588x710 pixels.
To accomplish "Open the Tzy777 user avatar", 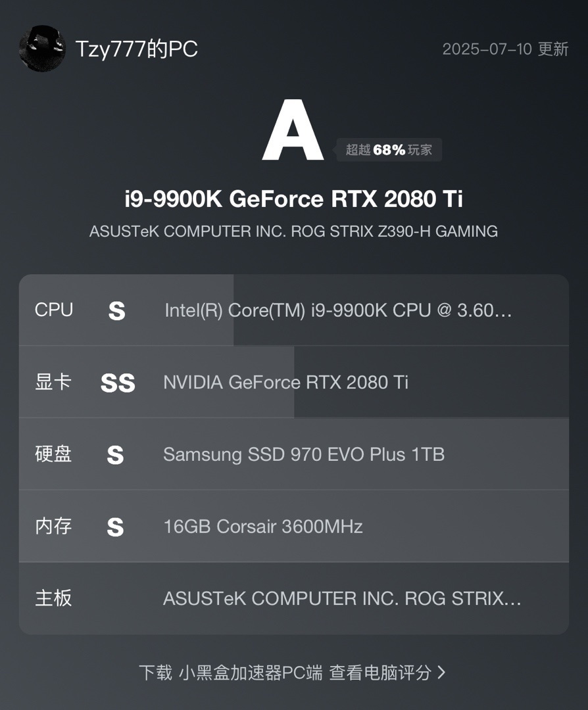I will coord(41,49).
